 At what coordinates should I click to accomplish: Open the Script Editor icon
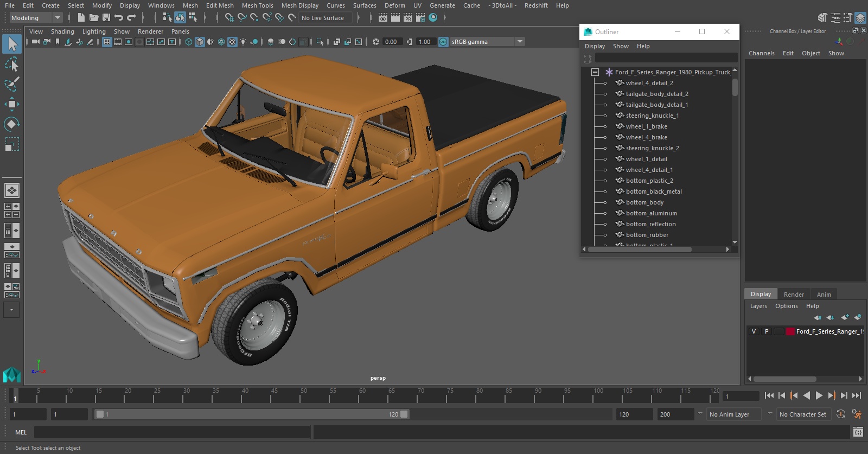coord(858,432)
